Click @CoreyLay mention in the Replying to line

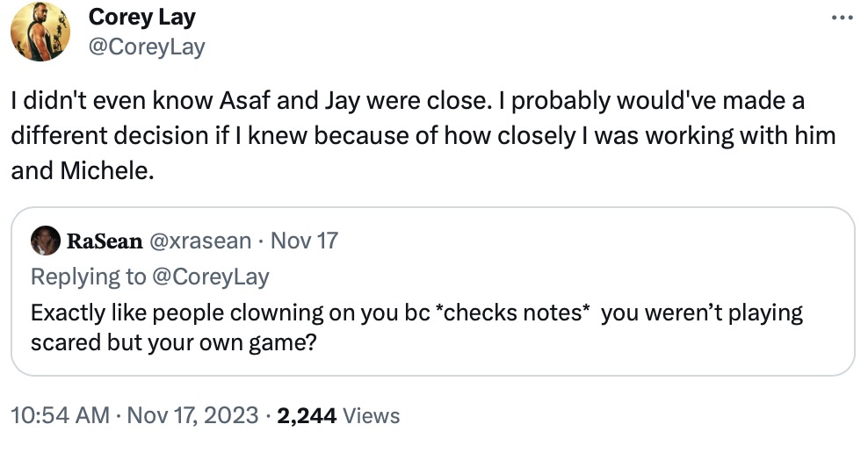(x=211, y=277)
